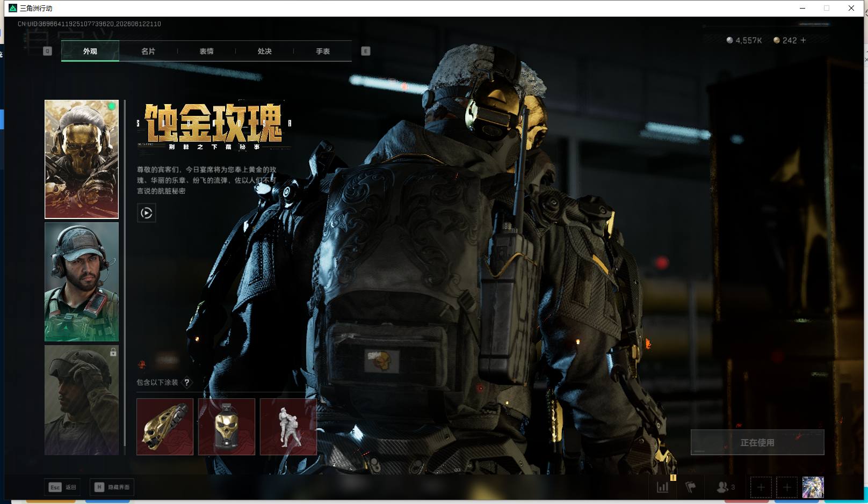
Task: Click the lock icon on third skin
Action: [x=113, y=352]
